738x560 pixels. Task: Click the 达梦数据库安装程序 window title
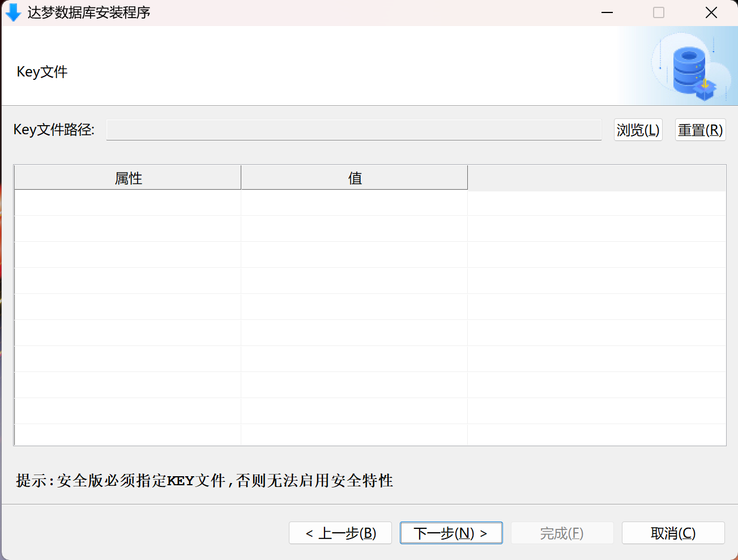click(89, 12)
